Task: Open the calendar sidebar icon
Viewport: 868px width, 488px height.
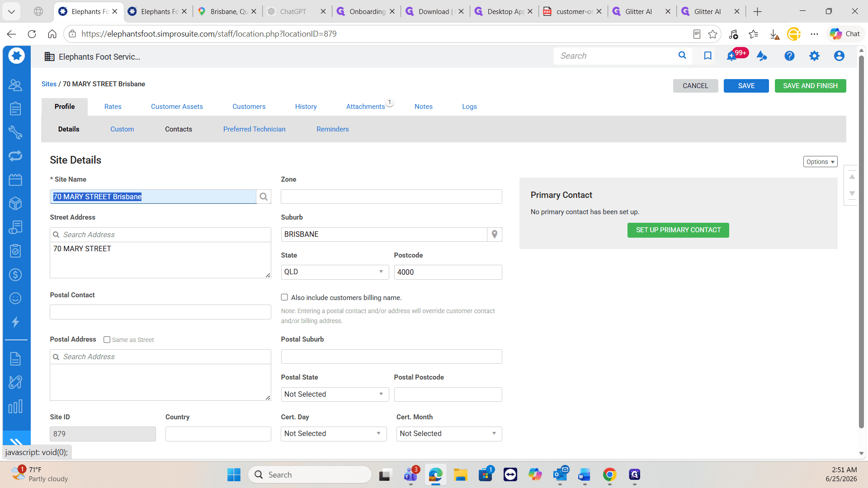Action: (15, 180)
